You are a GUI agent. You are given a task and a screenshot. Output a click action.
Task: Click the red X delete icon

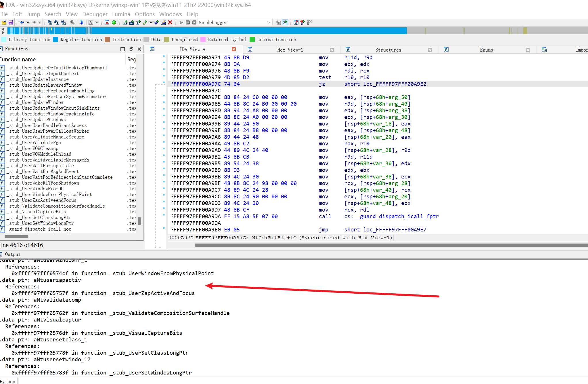pyautogui.click(x=170, y=22)
